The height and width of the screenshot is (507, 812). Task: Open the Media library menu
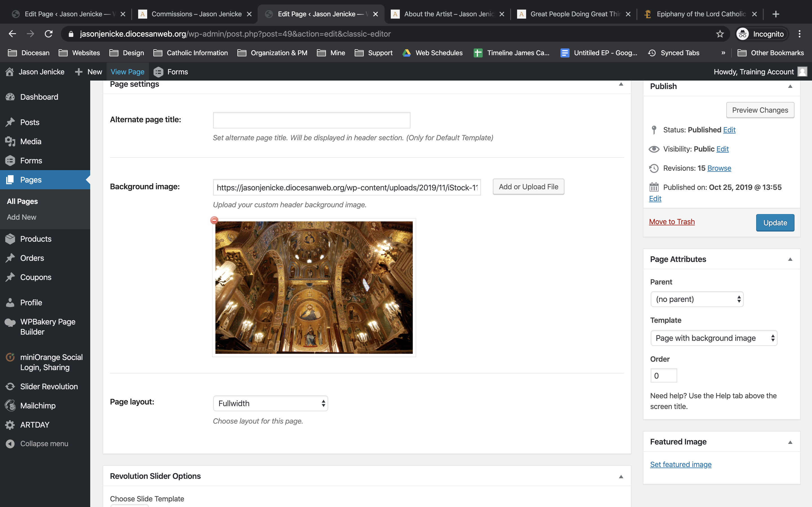click(x=30, y=141)
